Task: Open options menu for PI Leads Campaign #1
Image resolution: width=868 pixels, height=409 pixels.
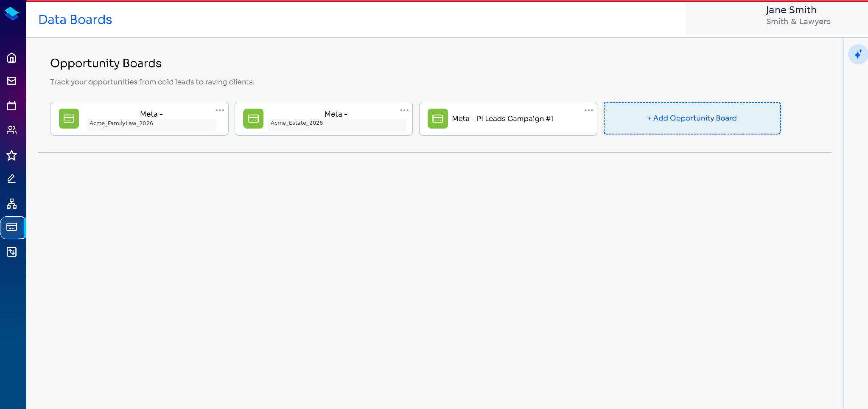Action: click(x=589, y=110)
